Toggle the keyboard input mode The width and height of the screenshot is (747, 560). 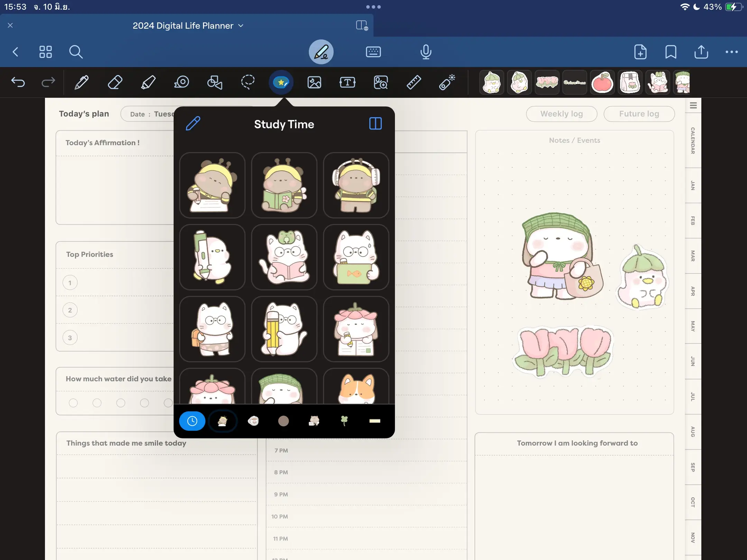pos(373,52)
